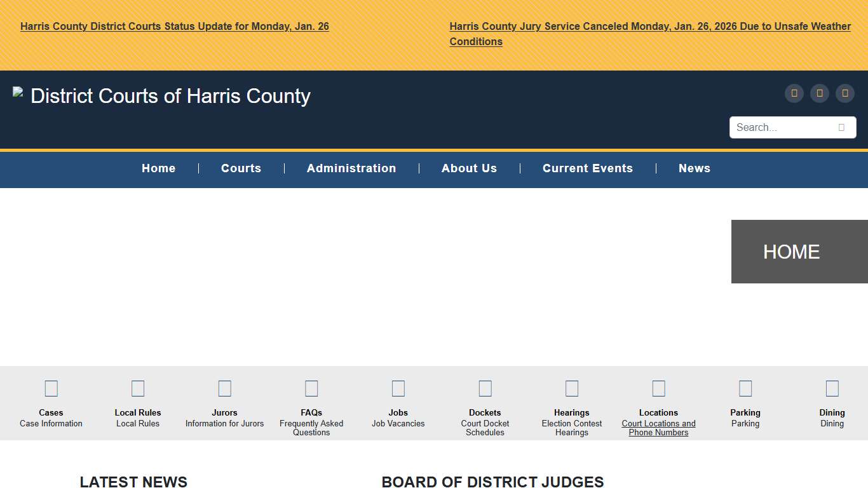Select the Jurors information icon
Viewport: 868px width, 488px height.
click(x=224, y=388)
